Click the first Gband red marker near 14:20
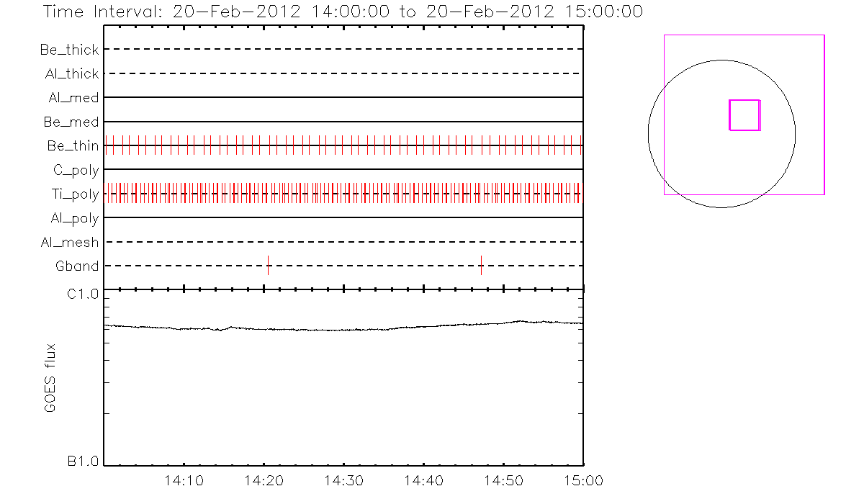864x504 pixels. pyautogui.click(x=268, y=265)
